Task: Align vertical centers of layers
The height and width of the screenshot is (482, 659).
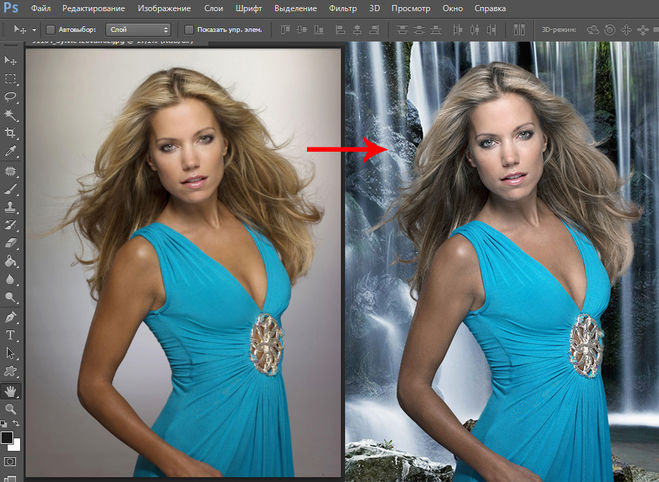Action: coord(302,30)
